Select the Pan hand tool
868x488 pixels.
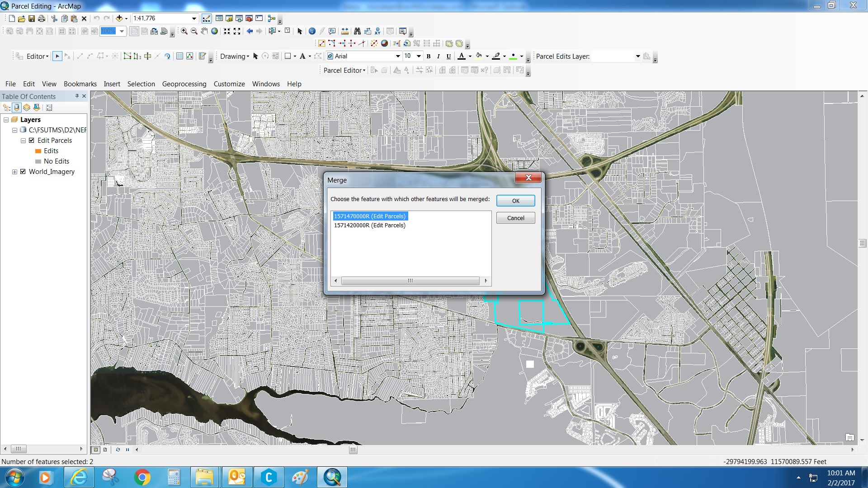point(204,31)
